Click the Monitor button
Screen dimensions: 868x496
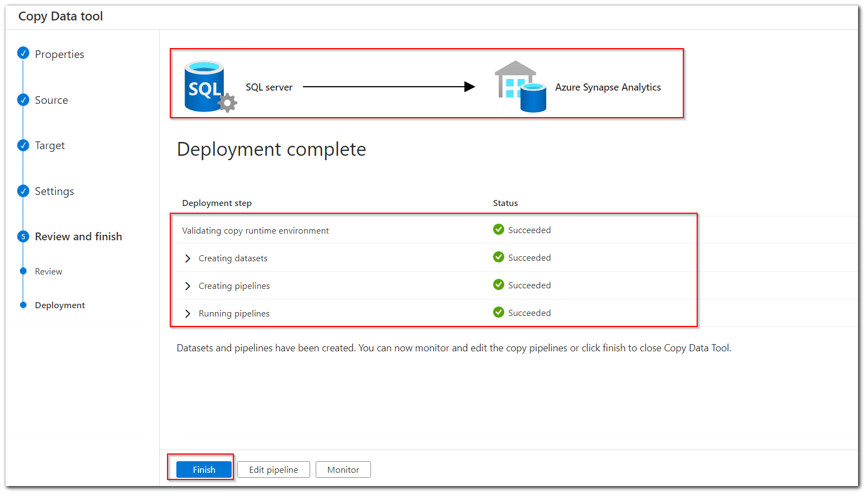(343, 469)
